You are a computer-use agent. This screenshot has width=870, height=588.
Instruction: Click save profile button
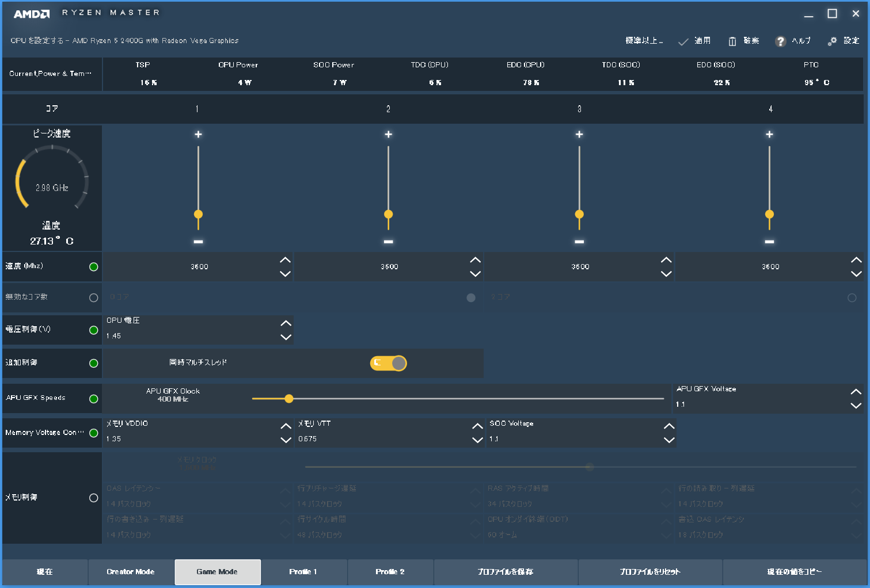(506, 572)
